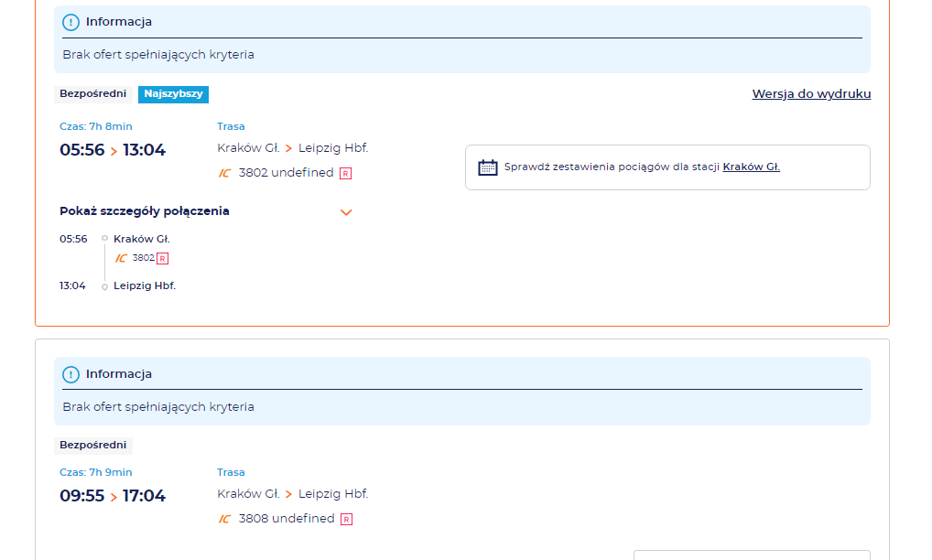Click Bezpośredni badge on 05:56 connection
Image resolution: width=932 pixels, height=560 pixels.
[93, 94]
